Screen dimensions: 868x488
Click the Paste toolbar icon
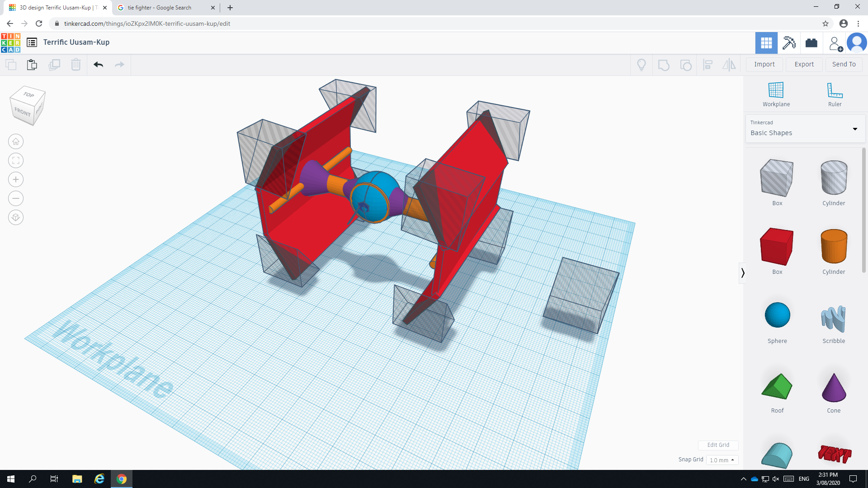click(32, 65)
